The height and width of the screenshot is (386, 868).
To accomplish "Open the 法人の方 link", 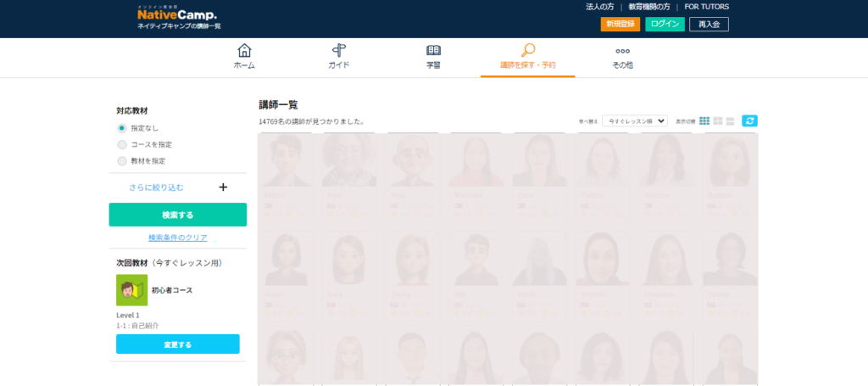I will [599, 7].
